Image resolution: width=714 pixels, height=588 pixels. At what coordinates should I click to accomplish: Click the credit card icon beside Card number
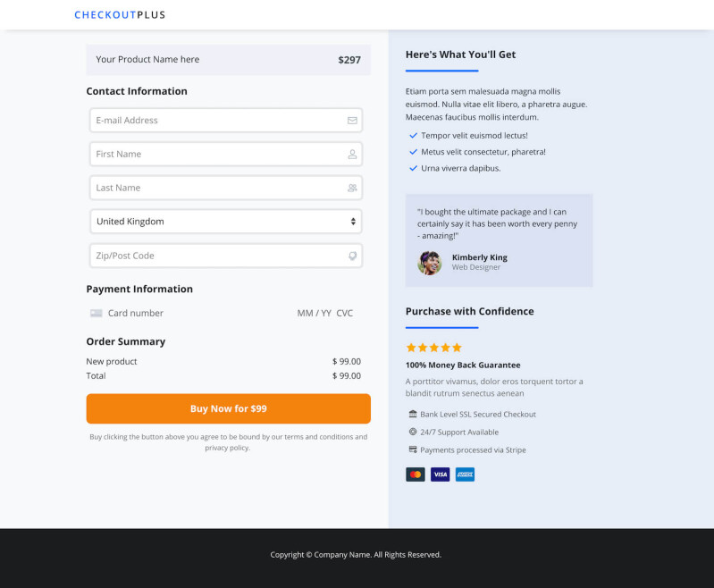click(97, 314)
